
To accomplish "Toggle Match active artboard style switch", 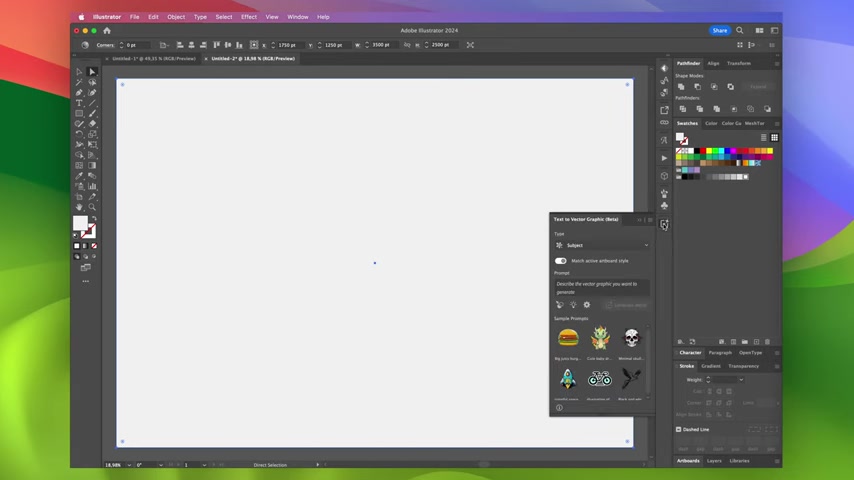I will (x=560, y=261).
